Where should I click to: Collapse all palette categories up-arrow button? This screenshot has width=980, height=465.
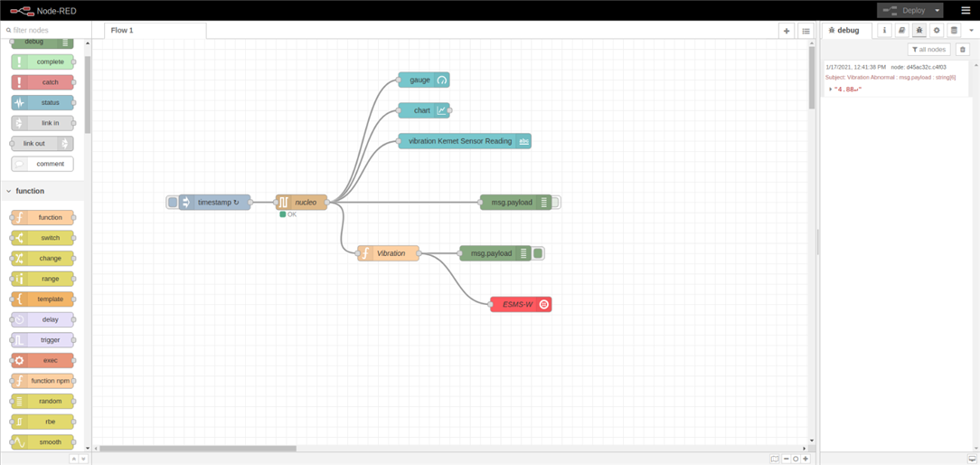pyautogui.click(x=74, y=459)
